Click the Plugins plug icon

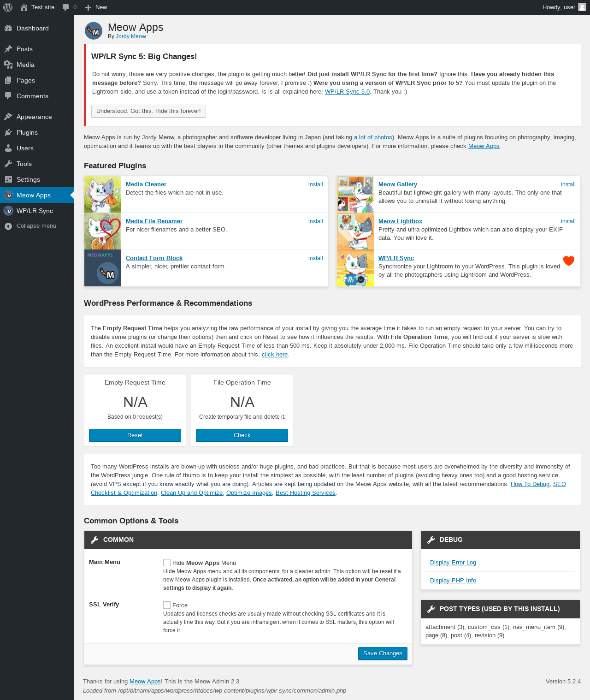click(8, 132)
